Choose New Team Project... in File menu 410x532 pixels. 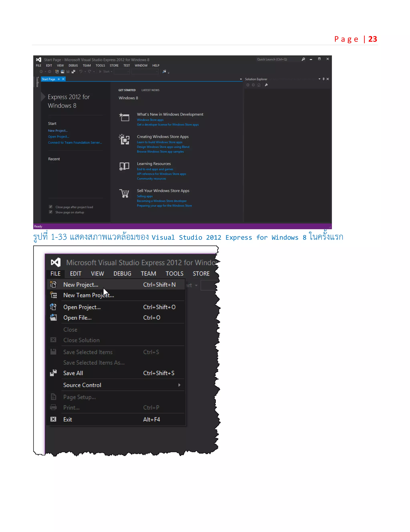(x=116, y=295)
